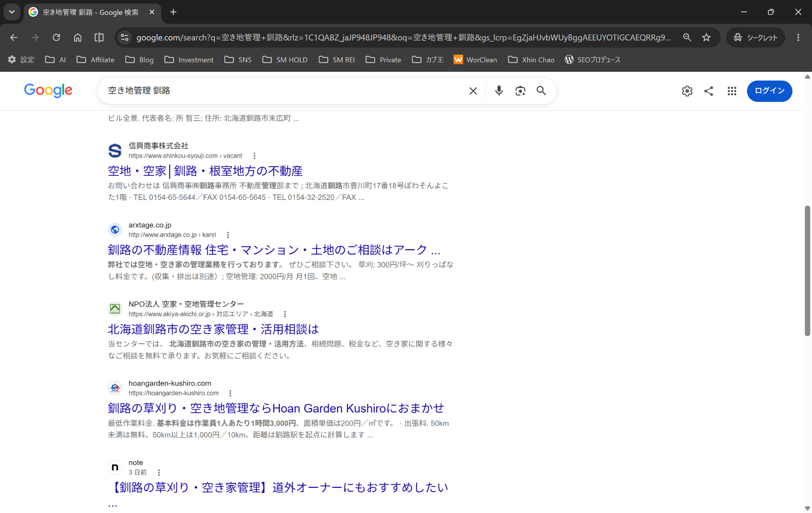Screen dimensions: 812x513
Task: Open the home page via the home icon
Action: (78, 37)
